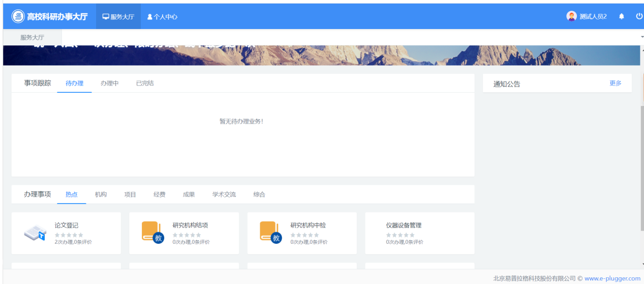Open the notification bell icon
This screenshot has height=284, width=644.
pos(621,16)
